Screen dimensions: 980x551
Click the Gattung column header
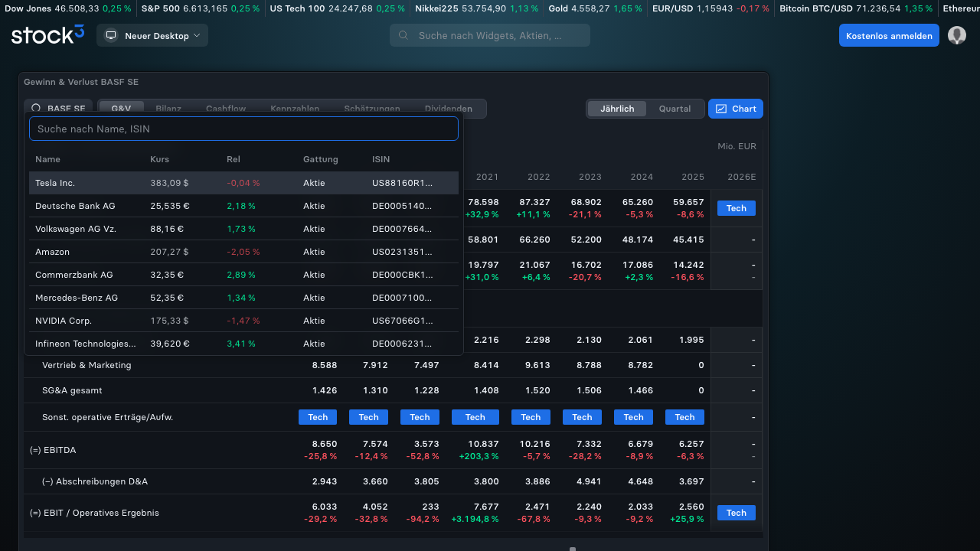click(321, 159)
